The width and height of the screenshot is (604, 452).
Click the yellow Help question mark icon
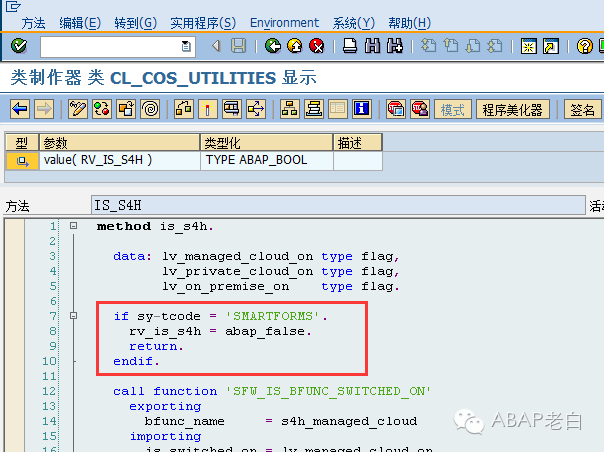(x=584, y=46)
